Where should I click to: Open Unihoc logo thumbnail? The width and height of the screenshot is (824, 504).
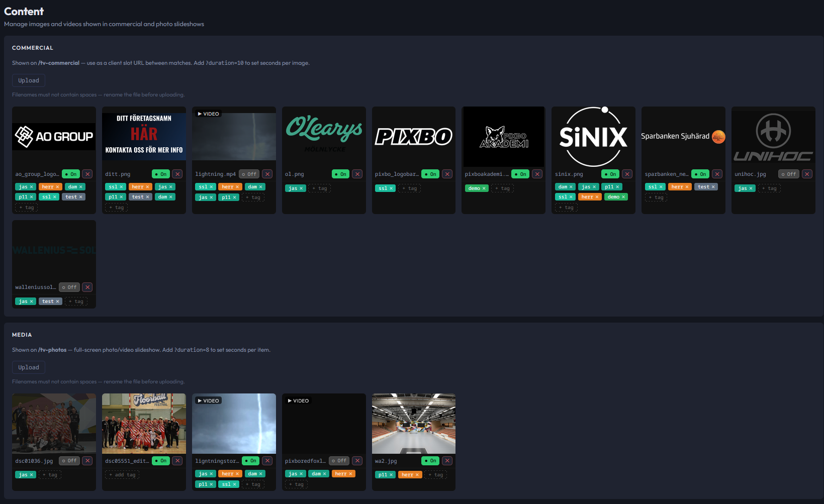pos(773,137)
